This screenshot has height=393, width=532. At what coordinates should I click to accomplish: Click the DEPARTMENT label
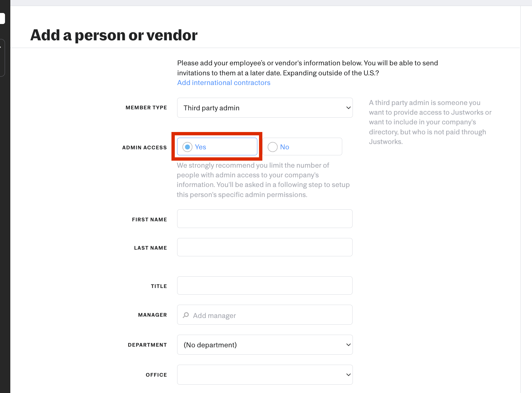coord(147,345)
